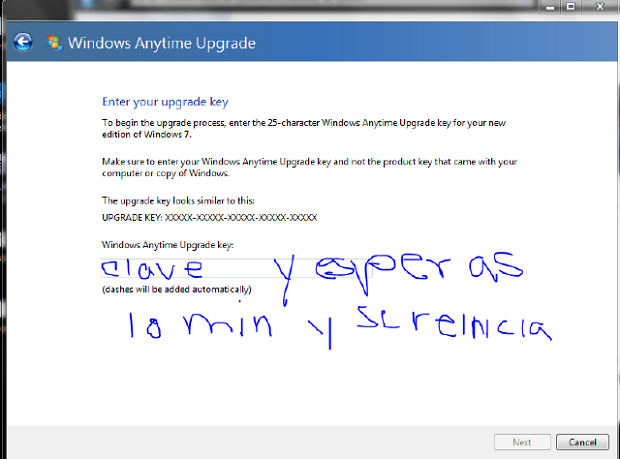
Task: Click the 'Windows Anytime Upgrade key:' label
Action: coord(168,245)
